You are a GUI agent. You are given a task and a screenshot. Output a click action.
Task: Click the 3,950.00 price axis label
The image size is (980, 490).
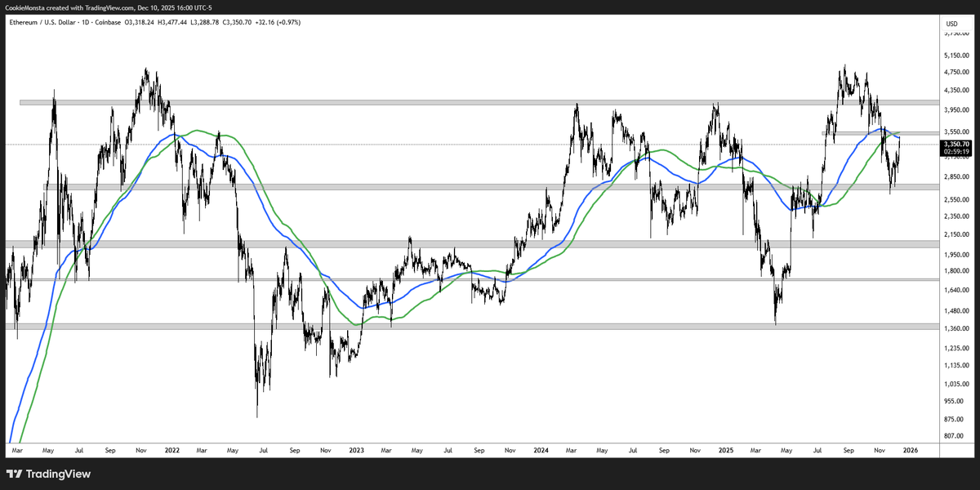(955, 110)
